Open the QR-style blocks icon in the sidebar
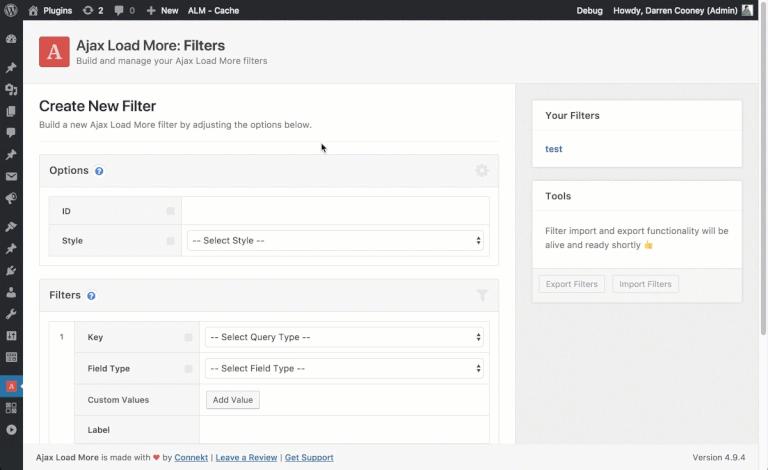768x470 pixels. click(11, 408)
